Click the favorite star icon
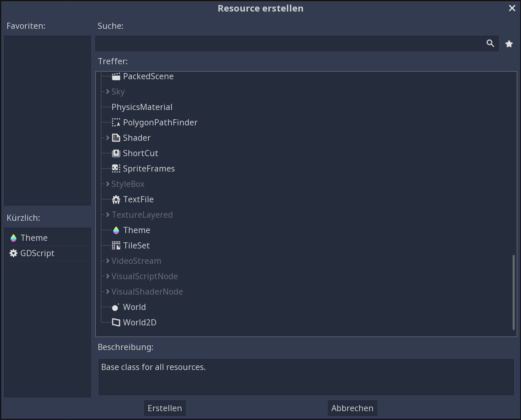This screenshot has height=420, width=521. (509, 44)
